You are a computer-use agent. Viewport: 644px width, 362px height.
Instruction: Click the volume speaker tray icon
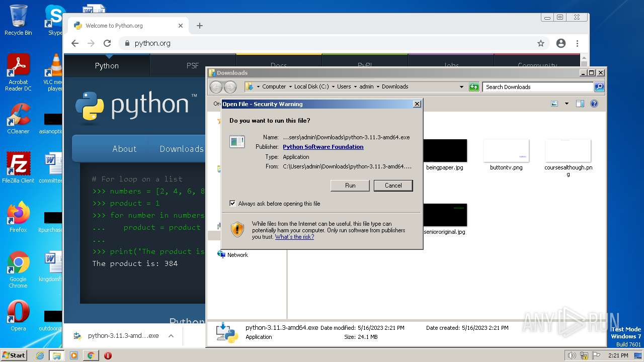pyautogui.click(x=572, y=355)
